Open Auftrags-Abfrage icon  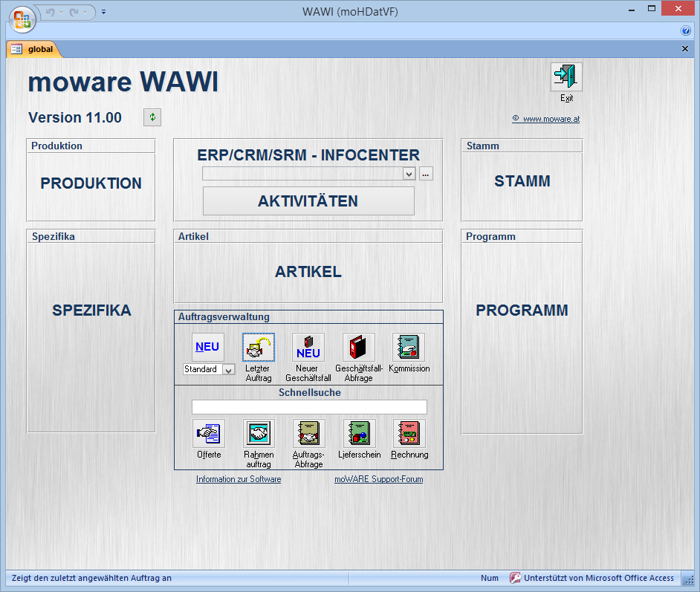coord(309,433)
